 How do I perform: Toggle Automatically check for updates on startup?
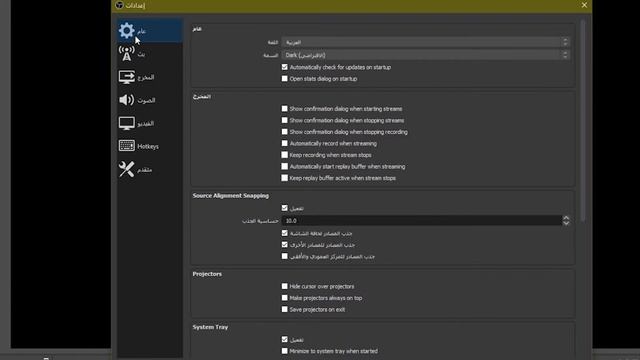(284, 67)
